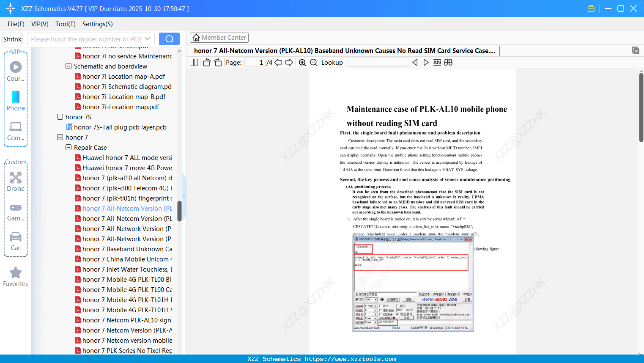Open the File(F) menu
Image resolution: width=644 pixels, height=363 pixels.
point(16,24)
